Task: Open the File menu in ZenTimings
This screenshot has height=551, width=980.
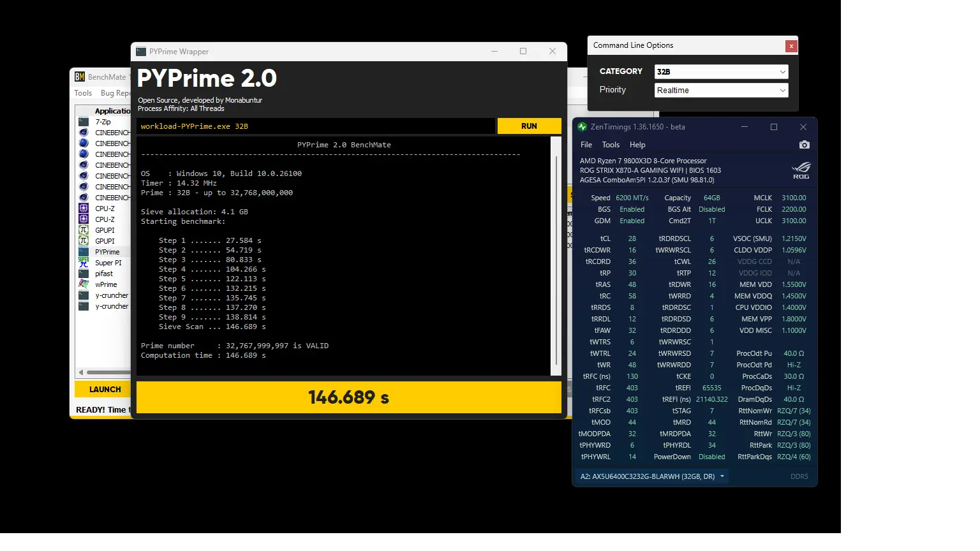Action: click(x=586, y=145)
